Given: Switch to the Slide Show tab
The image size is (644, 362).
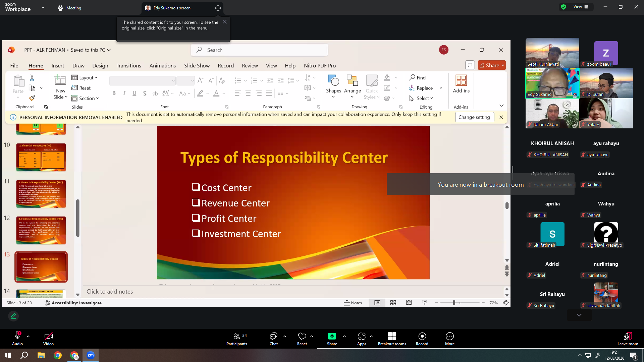Looking at the screenshot, I should [197, 65].
